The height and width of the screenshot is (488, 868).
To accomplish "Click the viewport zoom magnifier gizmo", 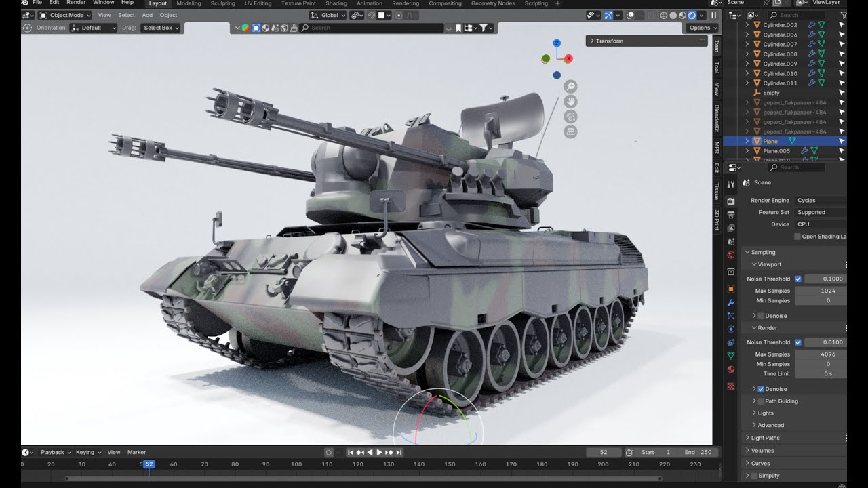I will (571, 86).
